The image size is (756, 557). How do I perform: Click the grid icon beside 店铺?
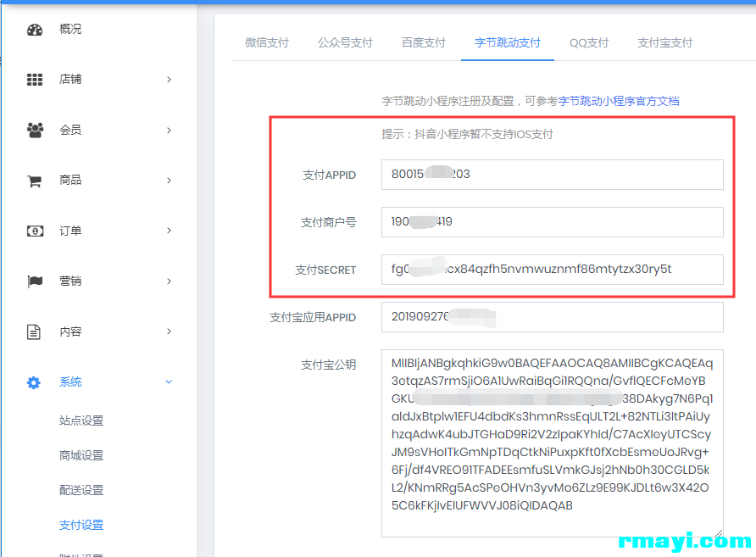click(x=34, y=80)
